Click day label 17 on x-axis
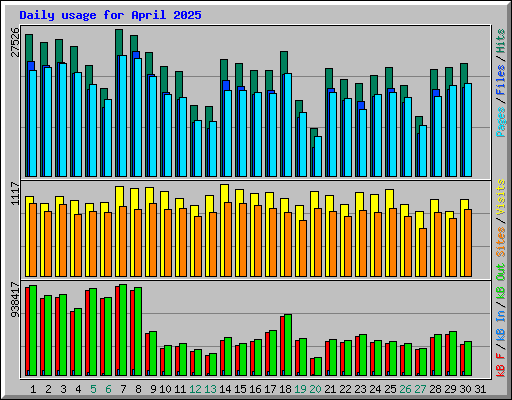The height and width of the screenshot is (400, 512). point(270,389)
